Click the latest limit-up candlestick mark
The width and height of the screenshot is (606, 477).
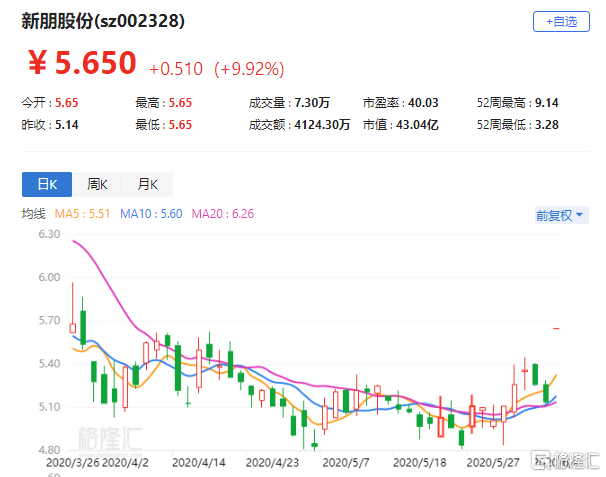pyautogui.click(x=556, y=329)
